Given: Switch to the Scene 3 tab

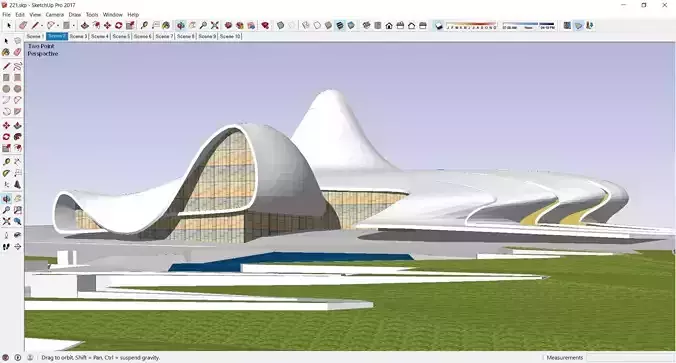Looking at the screenshot, I should pos(78,36).
